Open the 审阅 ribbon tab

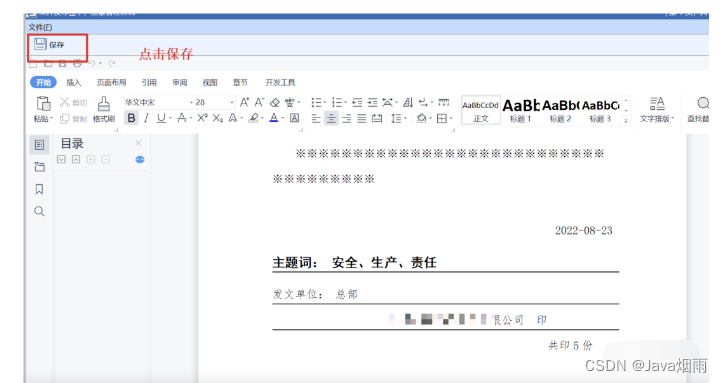[x=180, y=82]
